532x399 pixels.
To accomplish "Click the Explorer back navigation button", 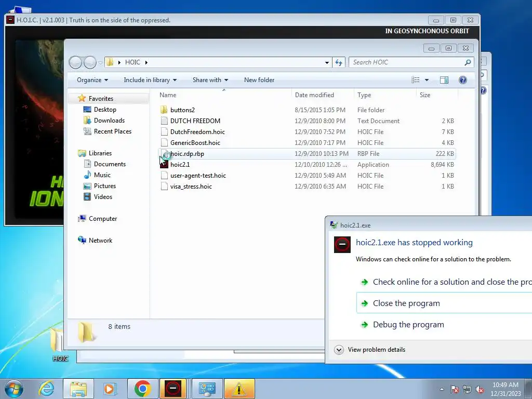I will [75, 62].
